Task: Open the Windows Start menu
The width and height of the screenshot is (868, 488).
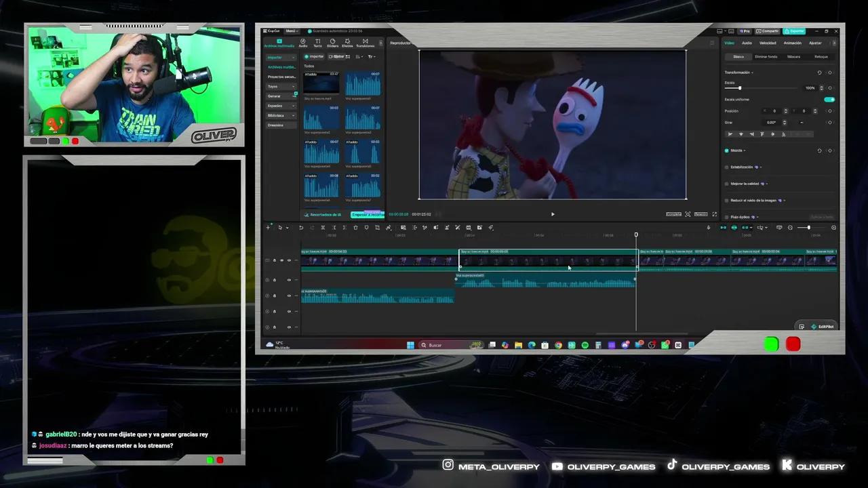Action: pyautogui.click(x=410, y=345)
